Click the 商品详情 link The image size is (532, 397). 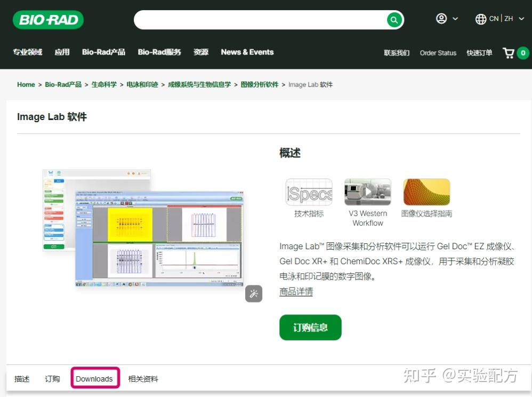coord(296,292)
